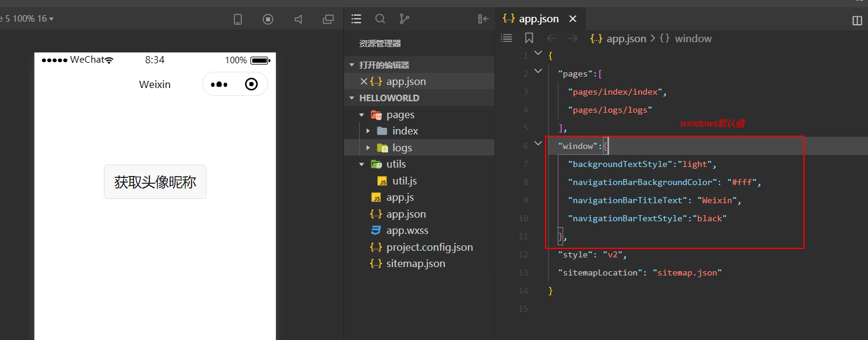Collapse the sidebar panel icon

coord(483,19)
